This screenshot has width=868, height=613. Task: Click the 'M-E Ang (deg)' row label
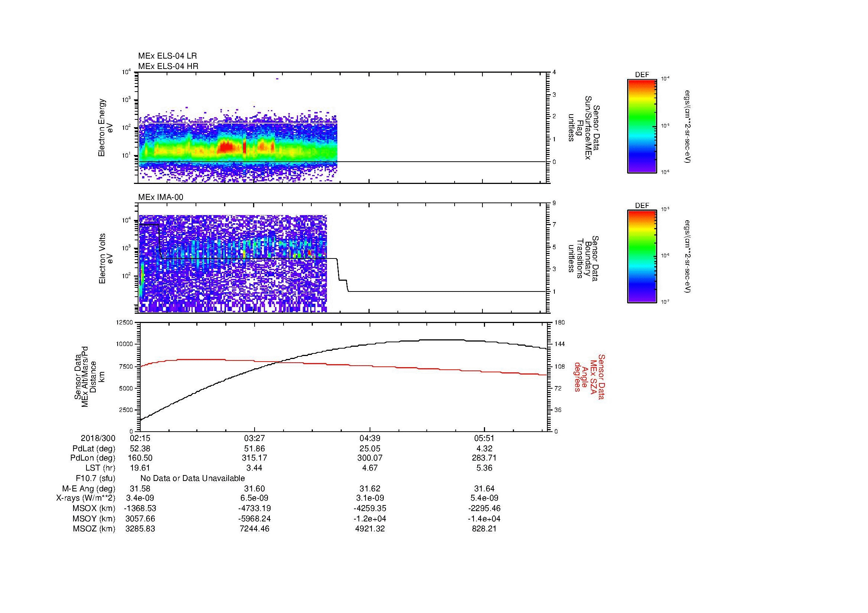click(x=89, y=488)
